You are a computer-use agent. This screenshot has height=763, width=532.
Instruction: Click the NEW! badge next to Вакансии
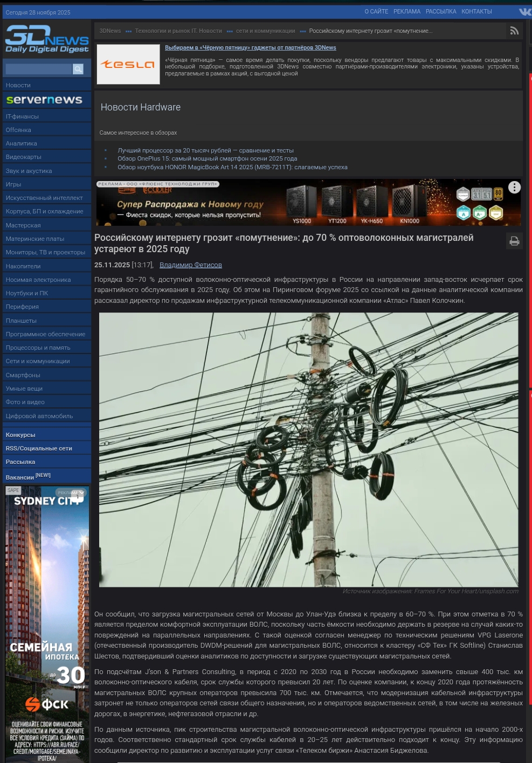tap(43, 475)
